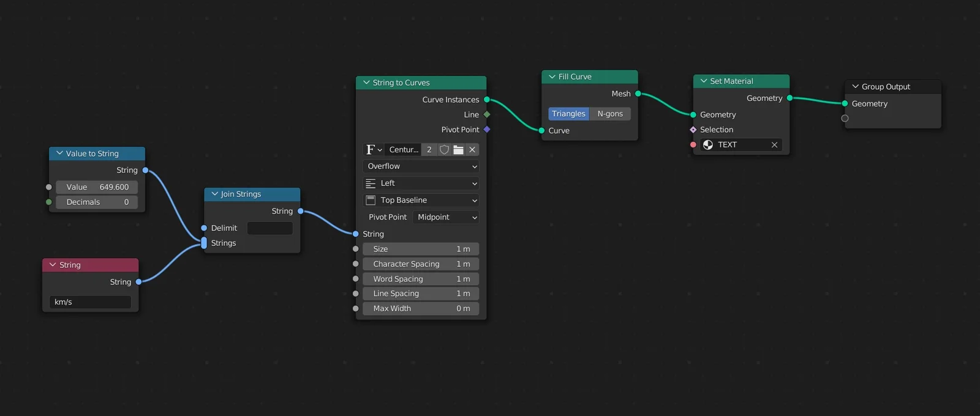
Task: Click the Decimals input socket
Action: click(x=49, y=202)
